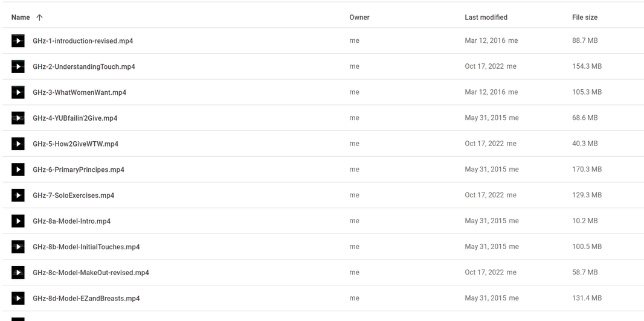The image size is (644, 321).
Task: Reverse sort order with Name arrow
Action: tap(40, 17)
